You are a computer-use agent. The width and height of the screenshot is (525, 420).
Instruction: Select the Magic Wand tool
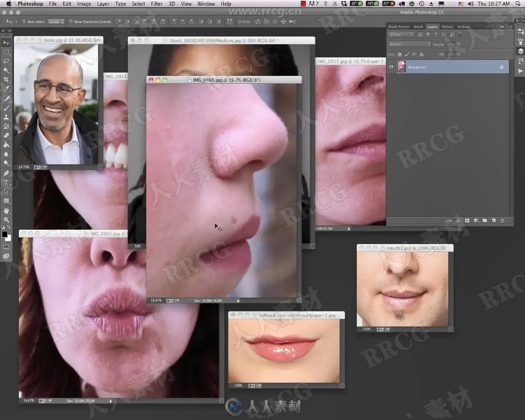[6, 70]
